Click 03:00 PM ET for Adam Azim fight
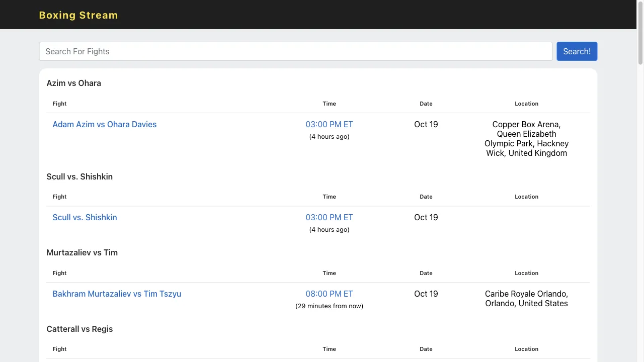This screenshot has width=644, height=362. coord(330,124)
